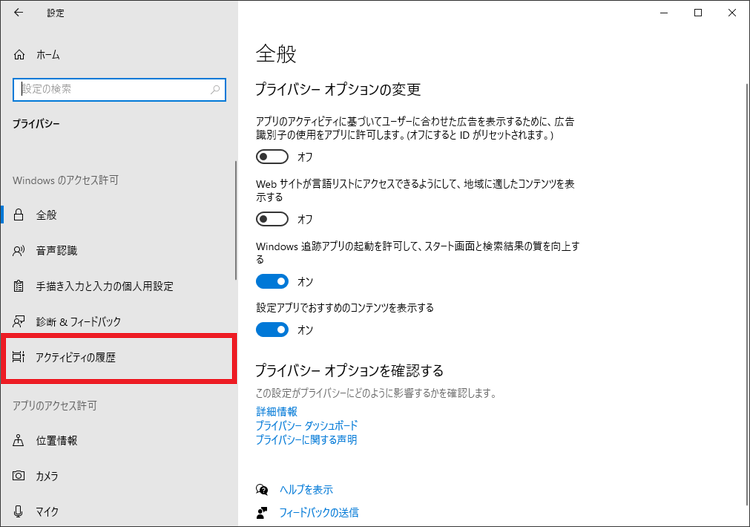Close the 設定 window

point(732,13)
